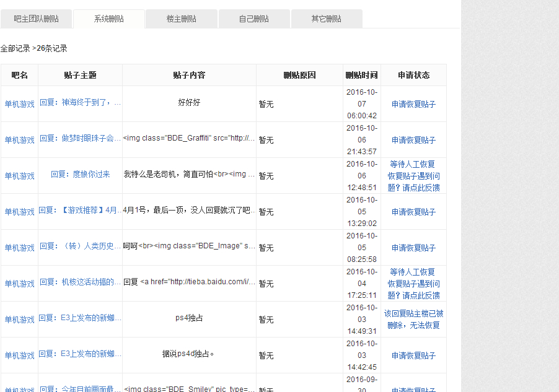This screenshot has height=392, width=559.
Task: Click 该回复贴主楼已被删除 status link
Action: (413, 320)
